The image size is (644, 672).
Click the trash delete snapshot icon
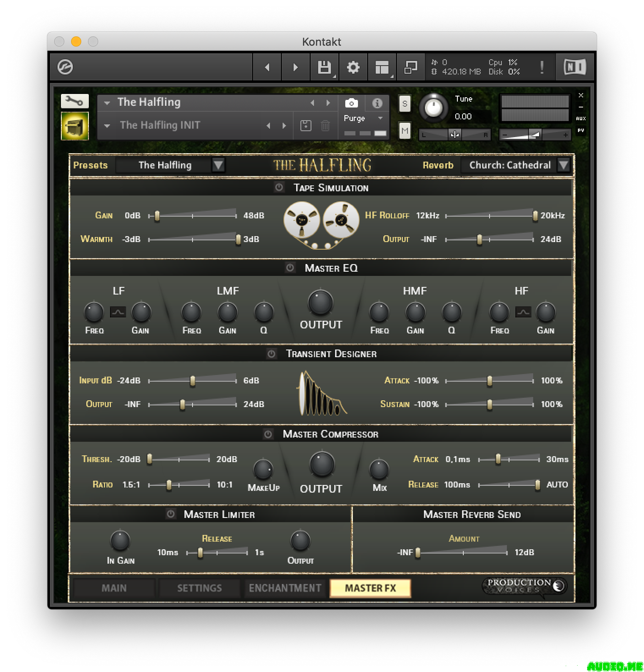pos(325,126)
